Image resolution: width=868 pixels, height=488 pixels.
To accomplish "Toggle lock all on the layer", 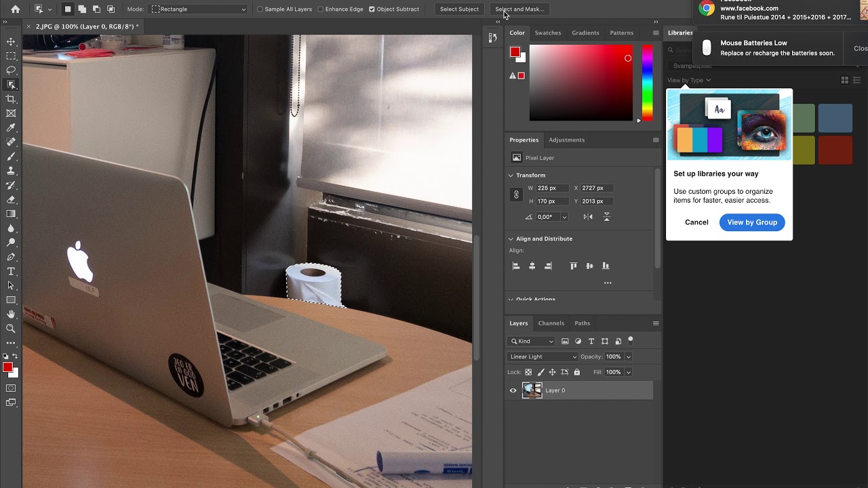I will coord(577,372).
